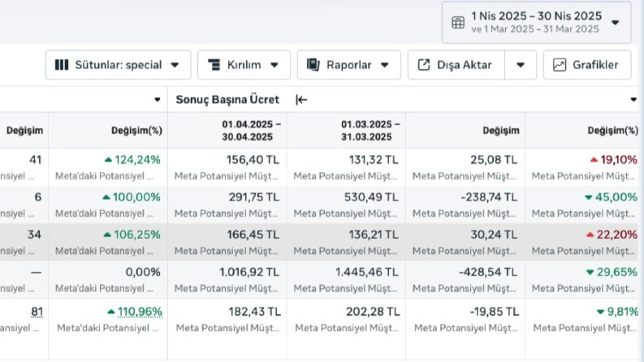The height and width of the screenshot is (362, 644).
Task: Click the underlined 110,96% total link
Action: pos(140,312)
